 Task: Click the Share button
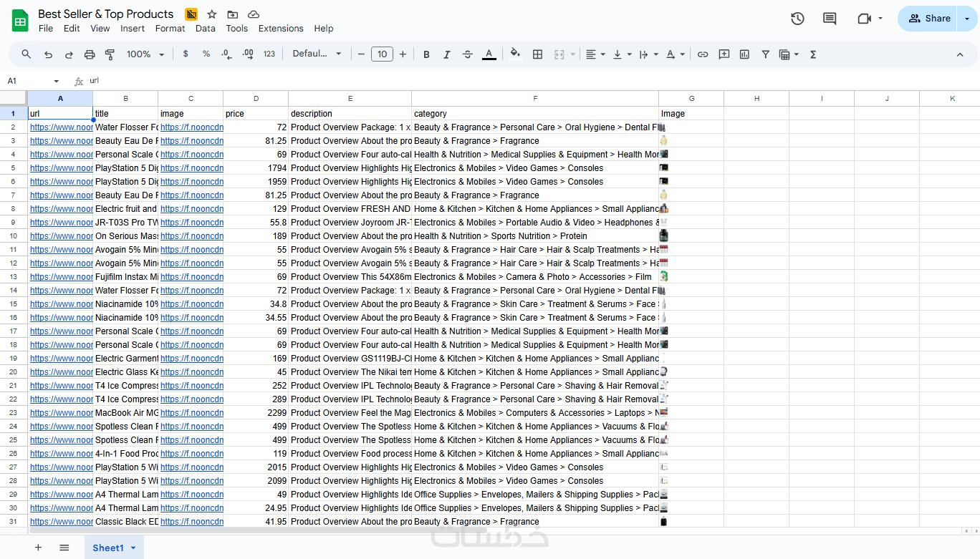click(x=928, y=19)
